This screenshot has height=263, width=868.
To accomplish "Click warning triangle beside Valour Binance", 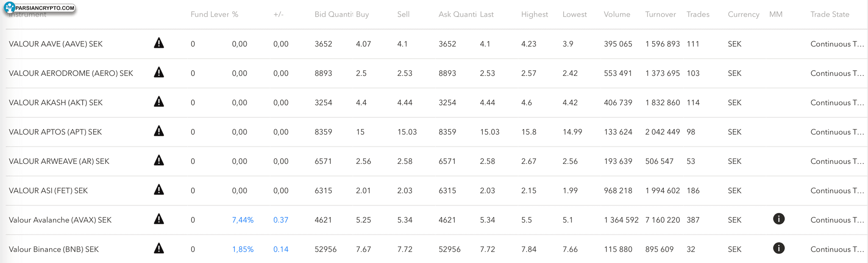I will tap(159, 249).
